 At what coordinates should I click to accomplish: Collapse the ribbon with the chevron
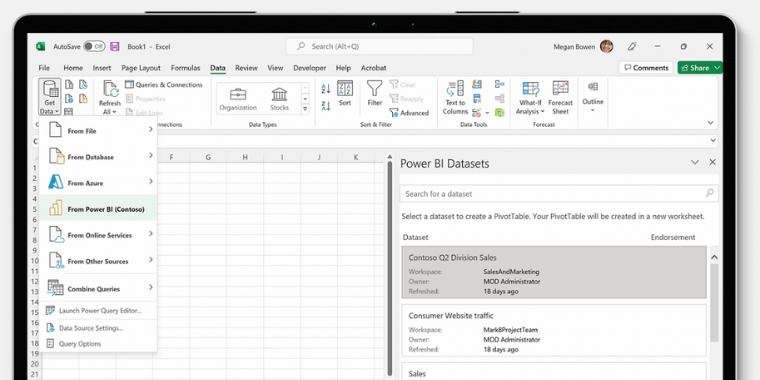click(x=711, y=123)
